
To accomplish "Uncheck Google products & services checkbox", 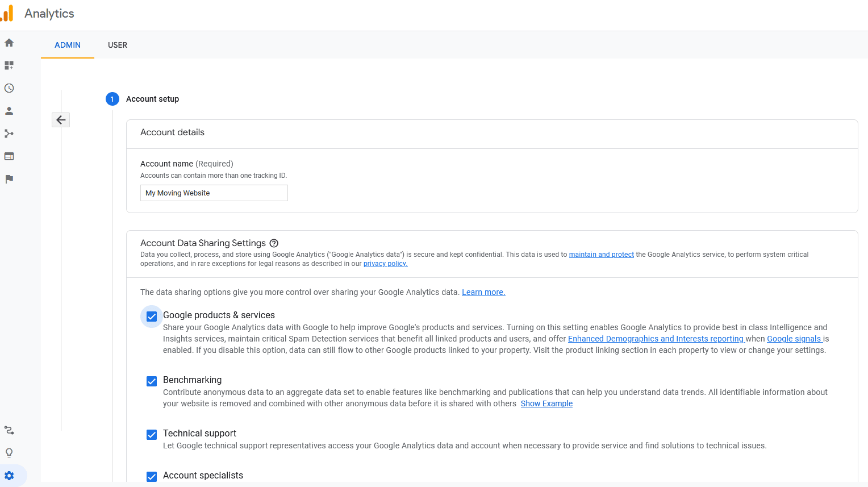I will point(152,317).
